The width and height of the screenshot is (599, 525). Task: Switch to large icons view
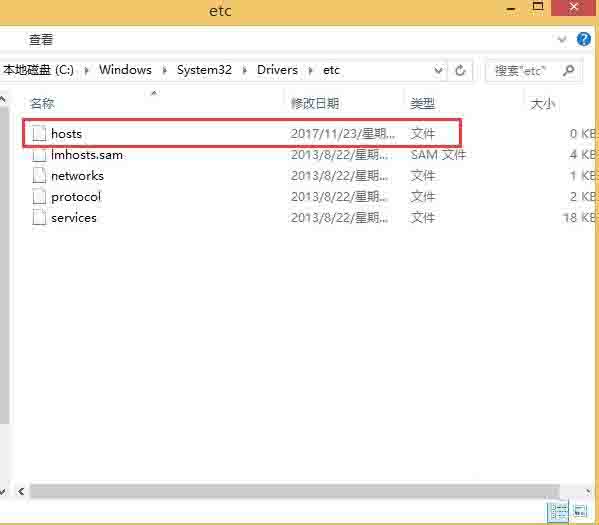click(x=580, y=510)
